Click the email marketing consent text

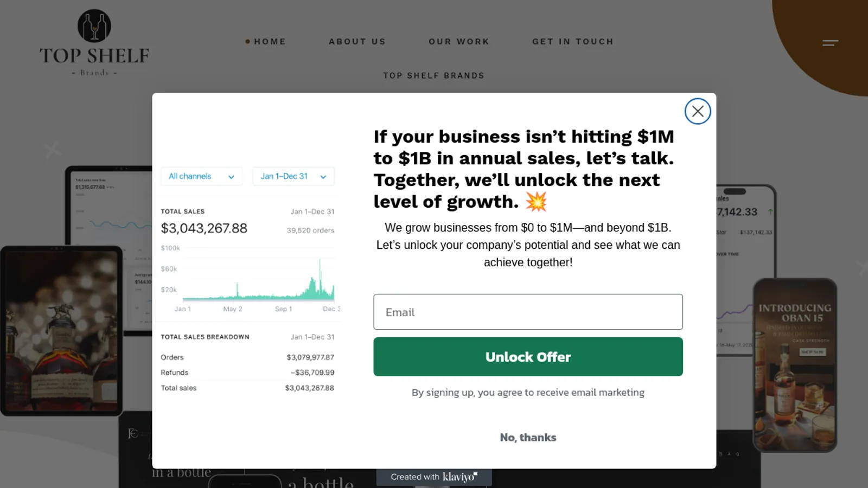[x=528, y=393]
